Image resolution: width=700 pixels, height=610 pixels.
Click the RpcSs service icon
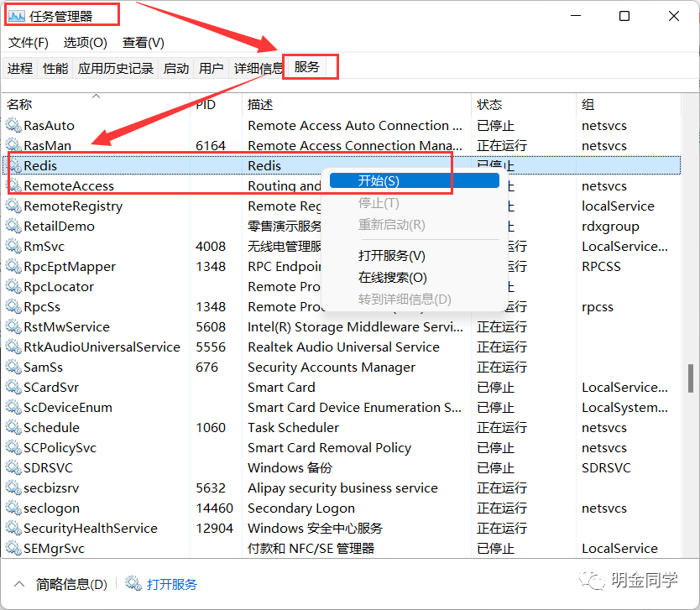(x=15, y=306)
